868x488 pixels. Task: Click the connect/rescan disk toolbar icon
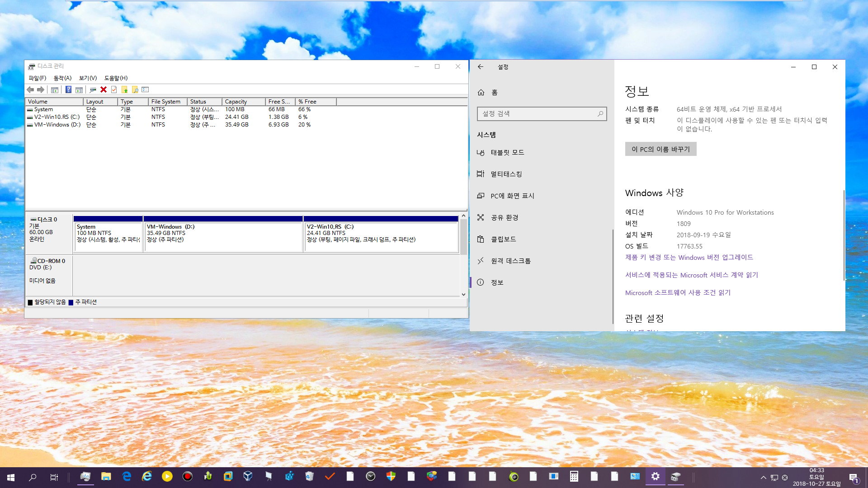tap(93, 89)
